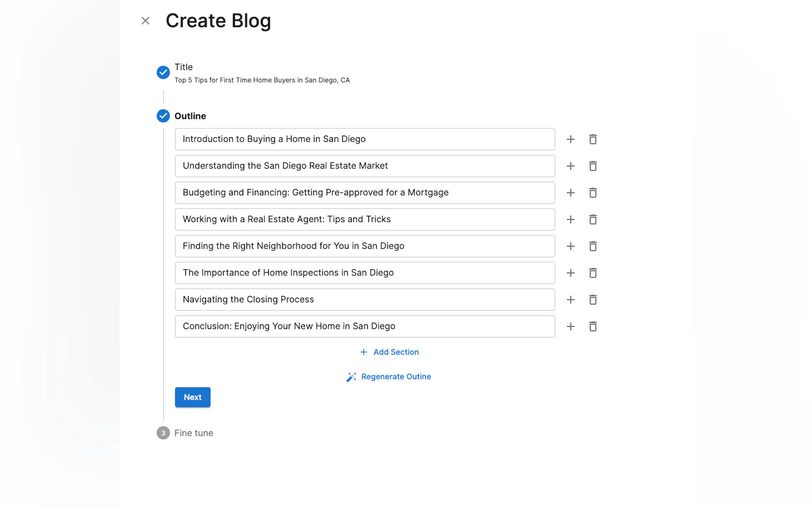
Task: Add section after Understanding the San Diego Market
Action: pyautogui.click(x=570, y=166)
